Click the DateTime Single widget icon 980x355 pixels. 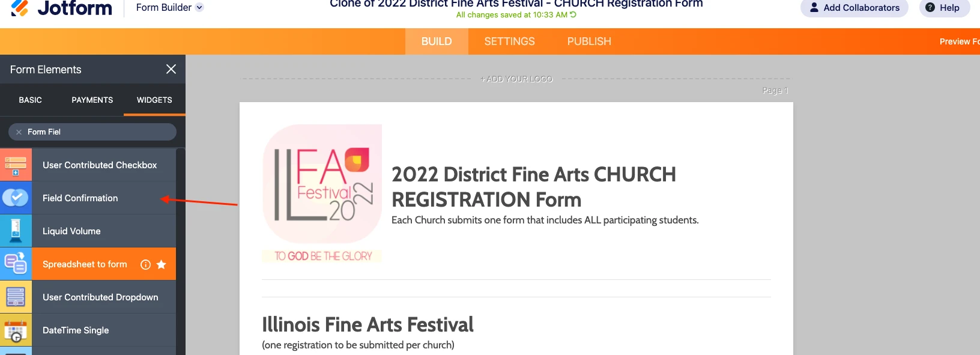(x=16, y=330)
